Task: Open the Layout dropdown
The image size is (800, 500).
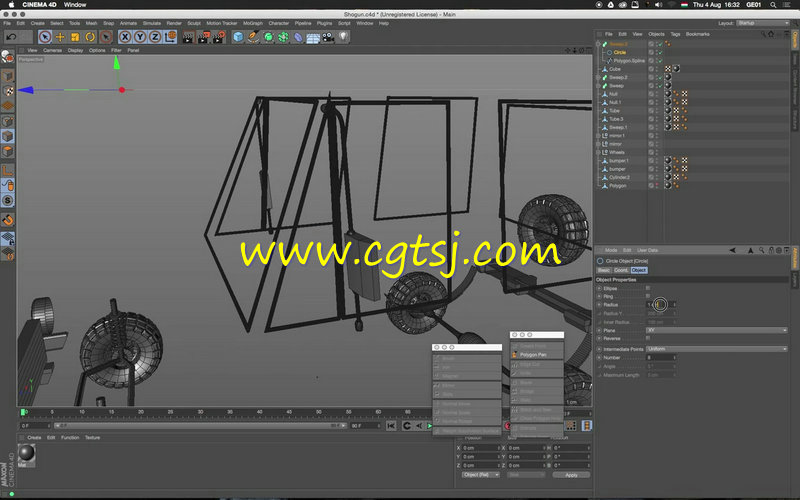Action: [x=763, y=23]
